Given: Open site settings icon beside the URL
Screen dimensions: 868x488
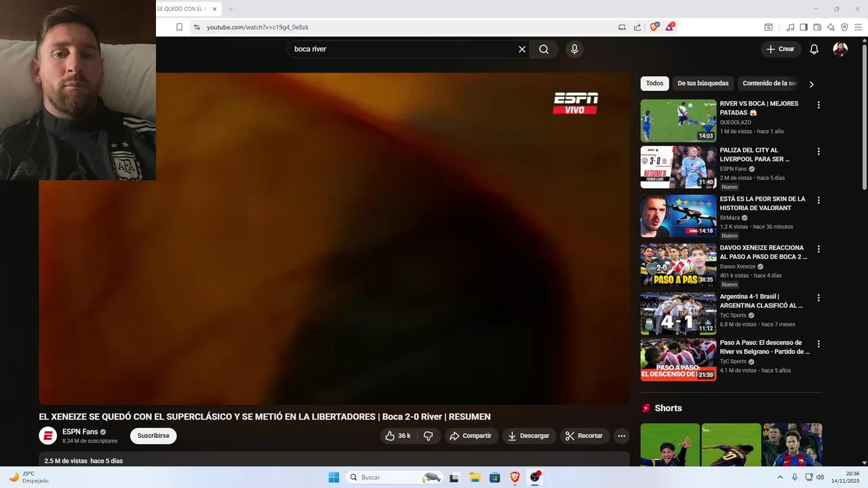Looking at the screenshot, I should tap(197, 27).
